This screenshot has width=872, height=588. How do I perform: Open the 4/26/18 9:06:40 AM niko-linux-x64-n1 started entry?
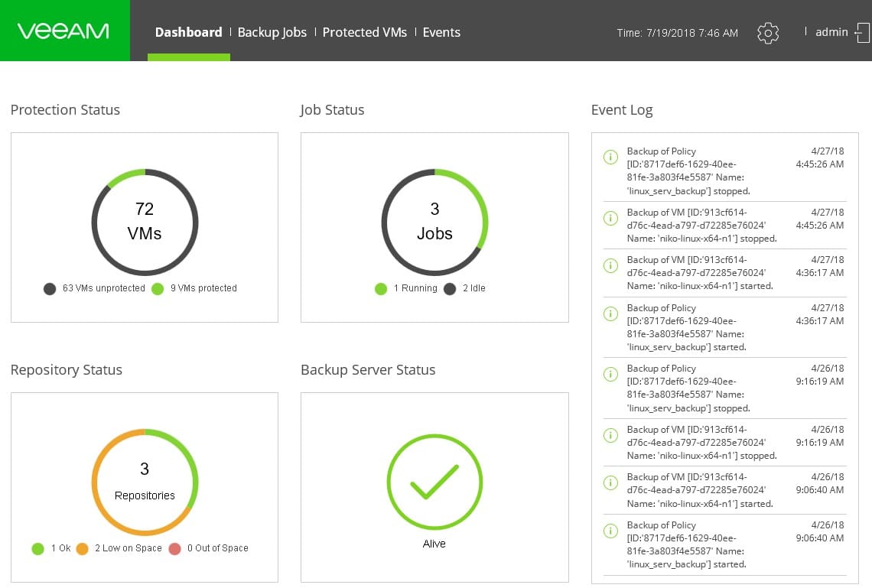tap(724, 490)
